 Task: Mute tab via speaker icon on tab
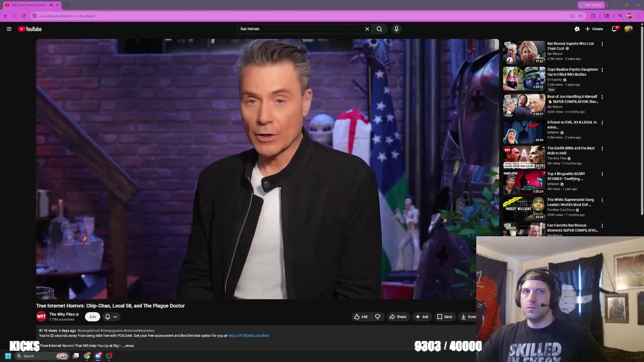pos(51,5)
